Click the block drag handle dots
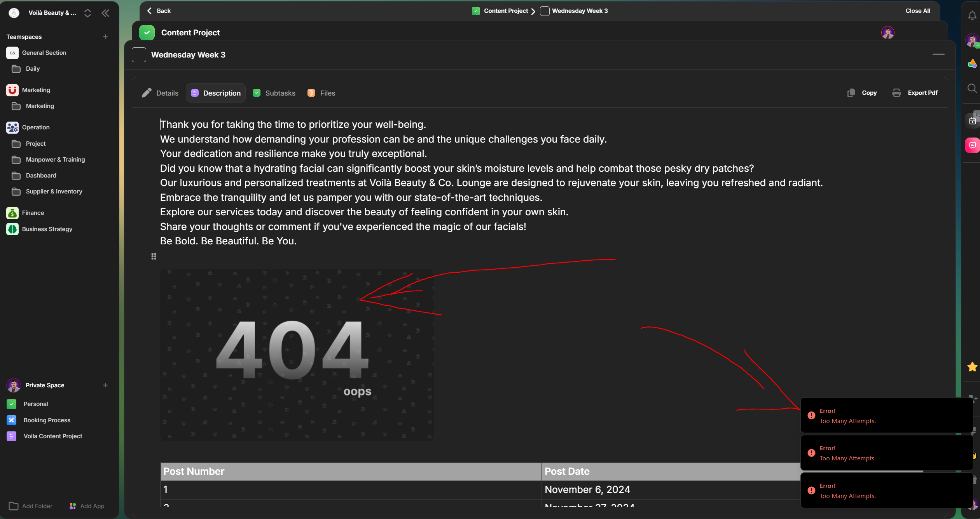980x519 pixels. 154,256
